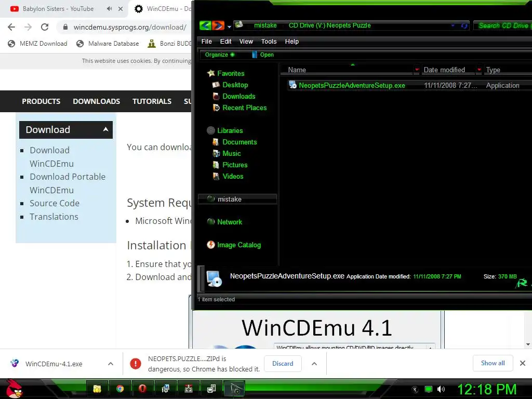Click the Chrome back arrow

[11, 27]
